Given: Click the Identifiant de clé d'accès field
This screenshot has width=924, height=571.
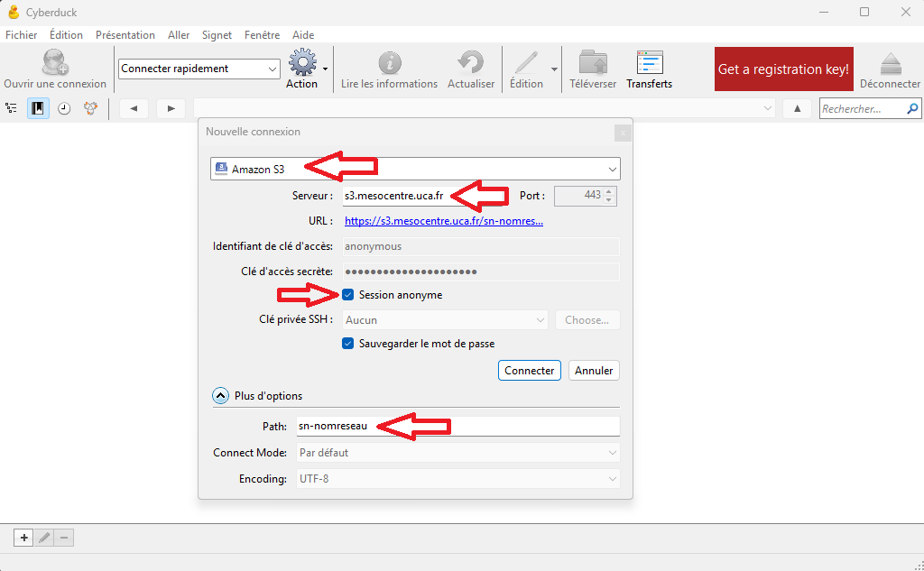Looking at the screenshot, I should pyautogui.click(x=481, y=246).
